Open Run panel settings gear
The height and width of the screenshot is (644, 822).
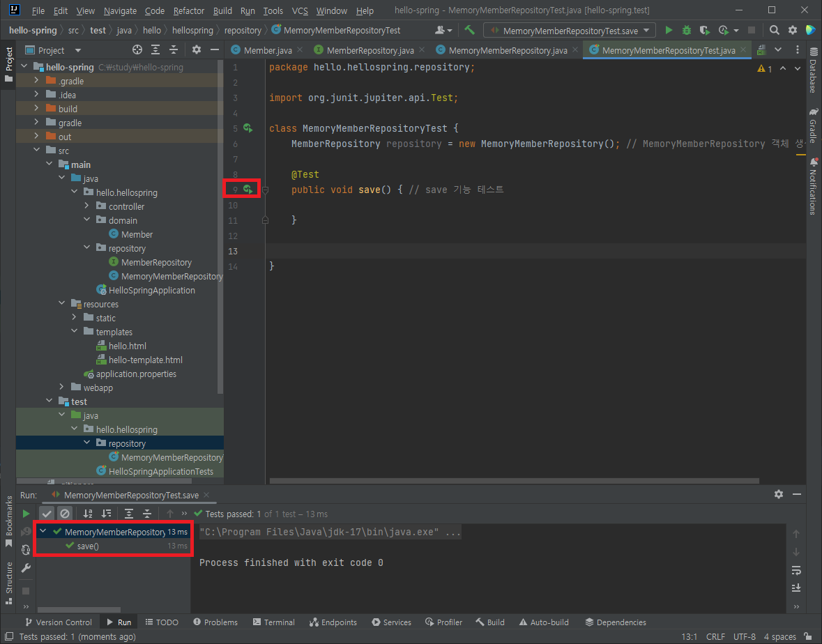pos(779,494)
